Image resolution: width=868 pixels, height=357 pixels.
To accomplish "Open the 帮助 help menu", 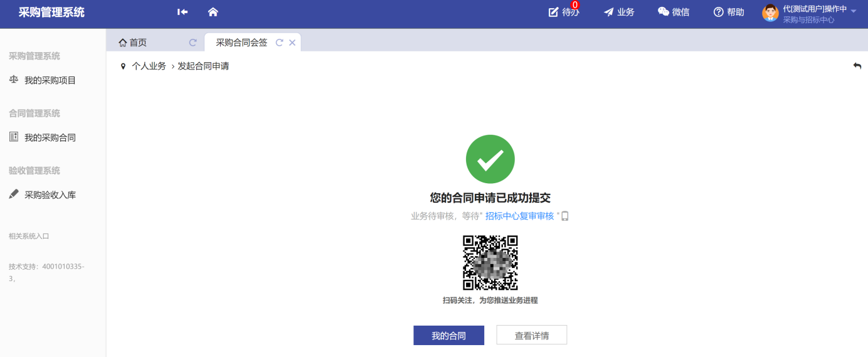I will (x=729, y=12).
